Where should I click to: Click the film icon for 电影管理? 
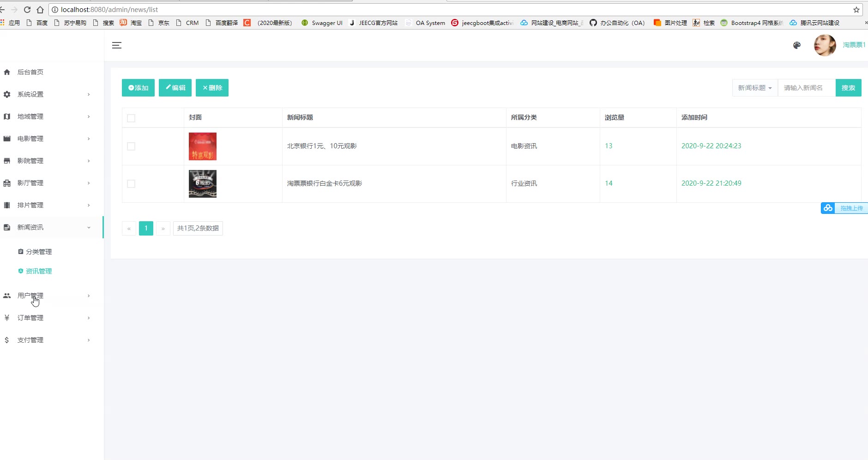coord(7,139)
